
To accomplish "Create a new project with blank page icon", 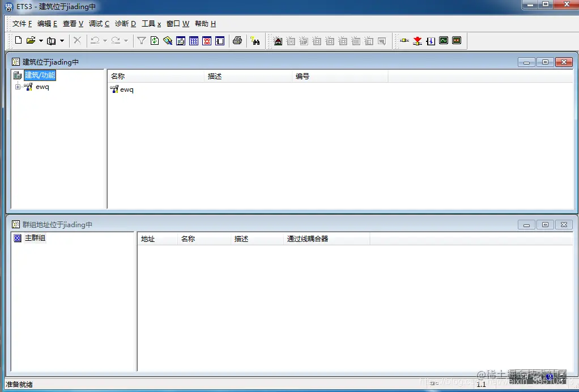I will click(18, 40).
